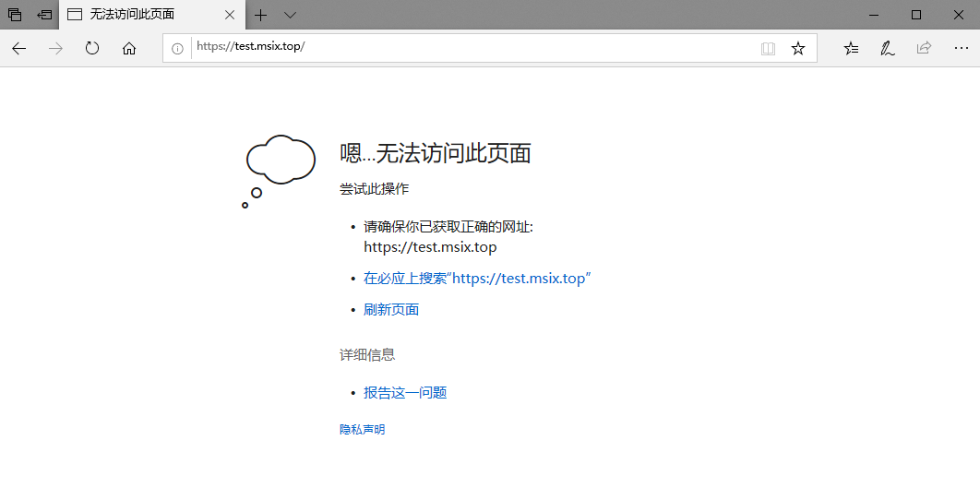Go to the home page icon
Image resolution: width=980 pixels, height=488 pixels.
tap(129, 48)
